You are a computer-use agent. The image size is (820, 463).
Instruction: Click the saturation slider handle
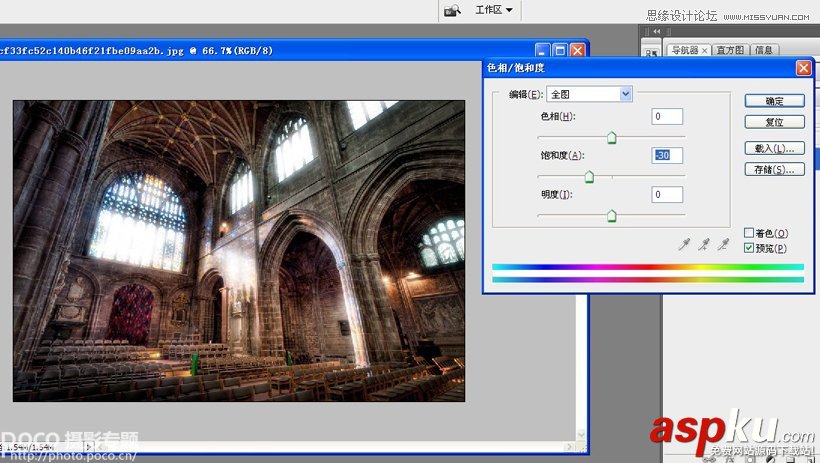click(589, 177)
